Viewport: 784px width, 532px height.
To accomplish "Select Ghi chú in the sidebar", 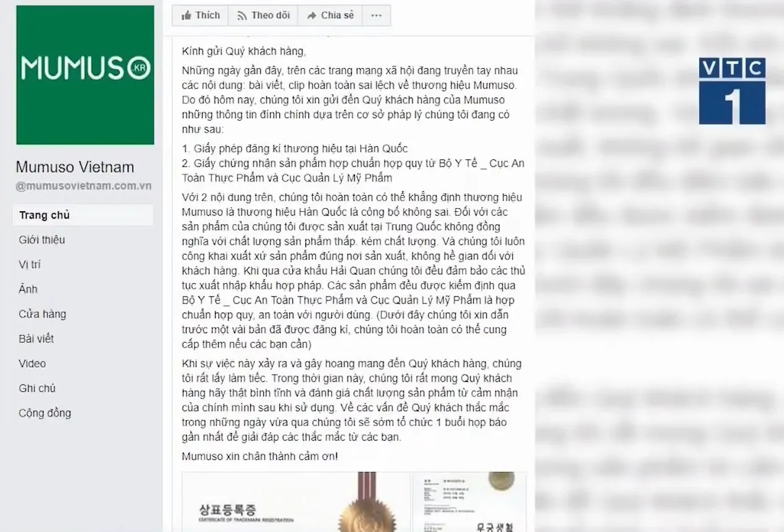I will click(x=37, y=388).
